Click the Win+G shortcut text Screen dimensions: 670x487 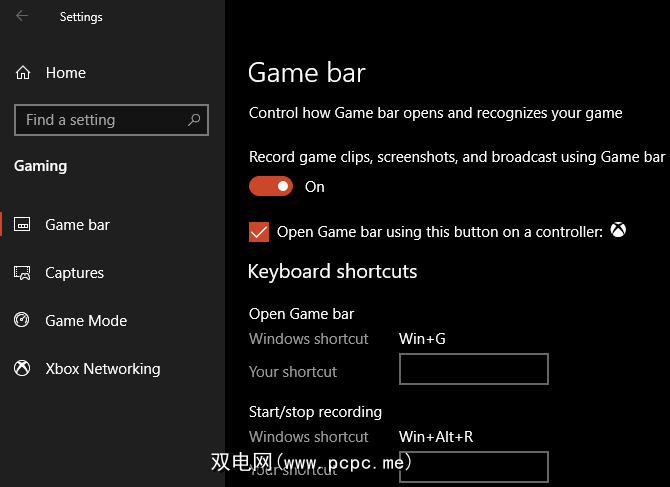pos(422,339)
